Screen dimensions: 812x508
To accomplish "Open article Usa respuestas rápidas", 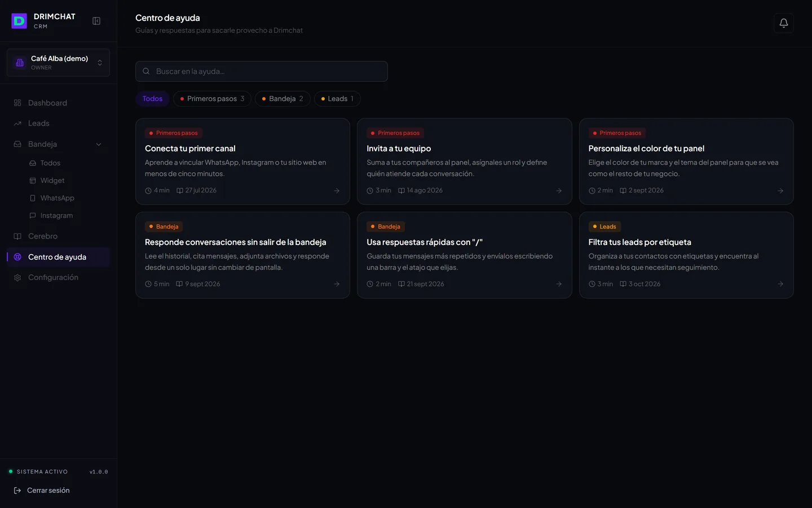I will 465,255.
